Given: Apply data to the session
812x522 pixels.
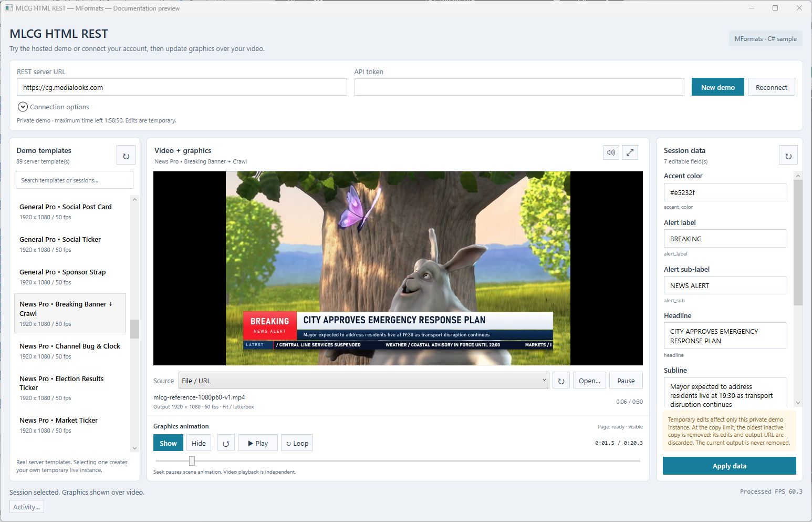Looking at the screenshot, I should pyautogui.click(x=730, y=466).
